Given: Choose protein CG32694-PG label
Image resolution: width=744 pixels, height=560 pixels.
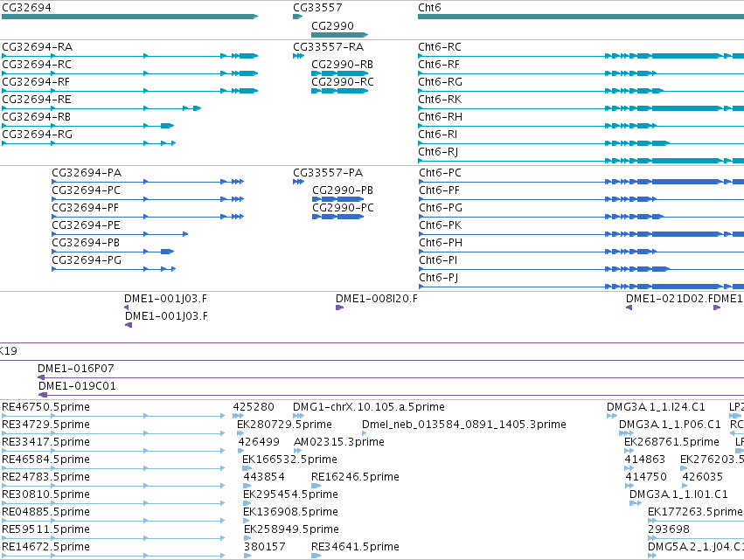Looking at the screenshot, I should tap(87, 260).
